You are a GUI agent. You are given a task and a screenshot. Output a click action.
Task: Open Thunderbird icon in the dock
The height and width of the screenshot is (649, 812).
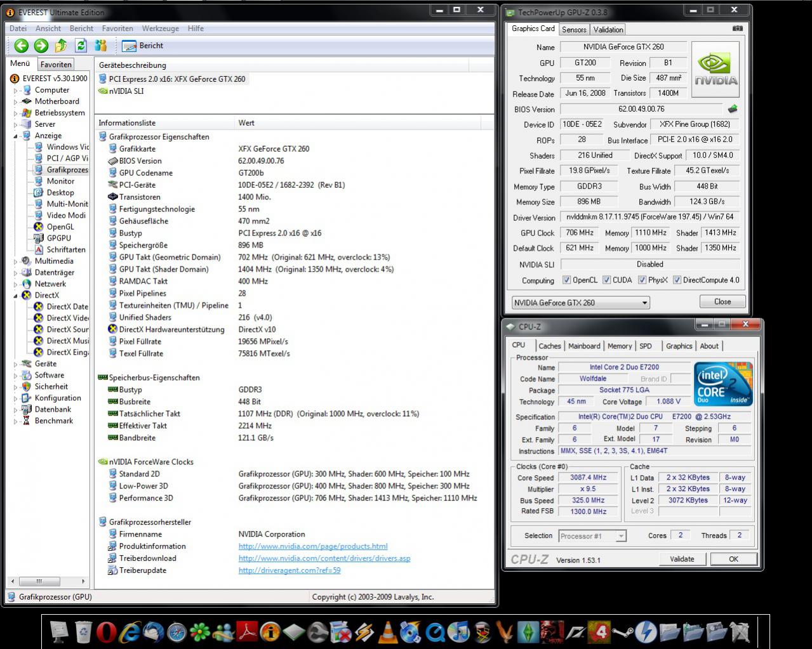pyautogui.click(x=153, y=632)
